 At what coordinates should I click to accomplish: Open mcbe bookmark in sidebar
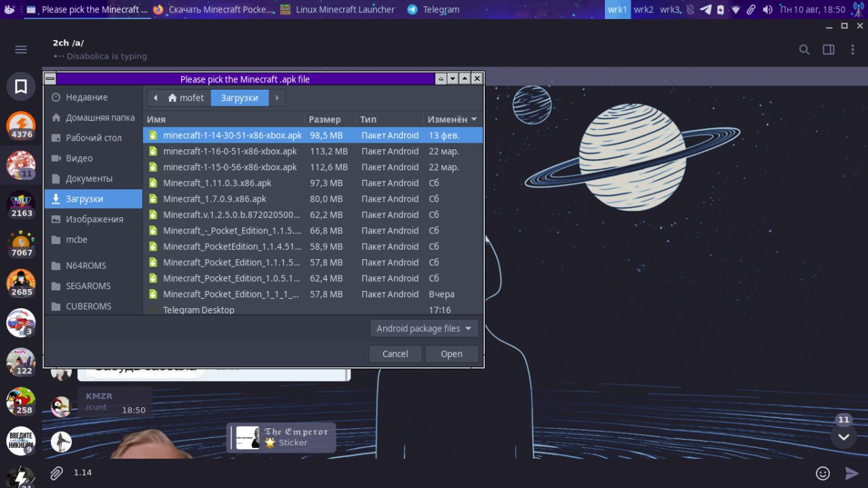(94, 240)
